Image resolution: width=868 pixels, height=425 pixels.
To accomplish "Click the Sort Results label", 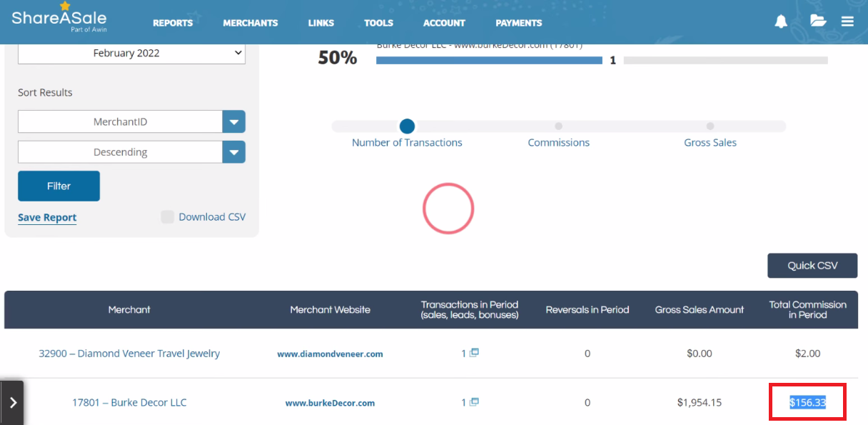I will 45,93.
